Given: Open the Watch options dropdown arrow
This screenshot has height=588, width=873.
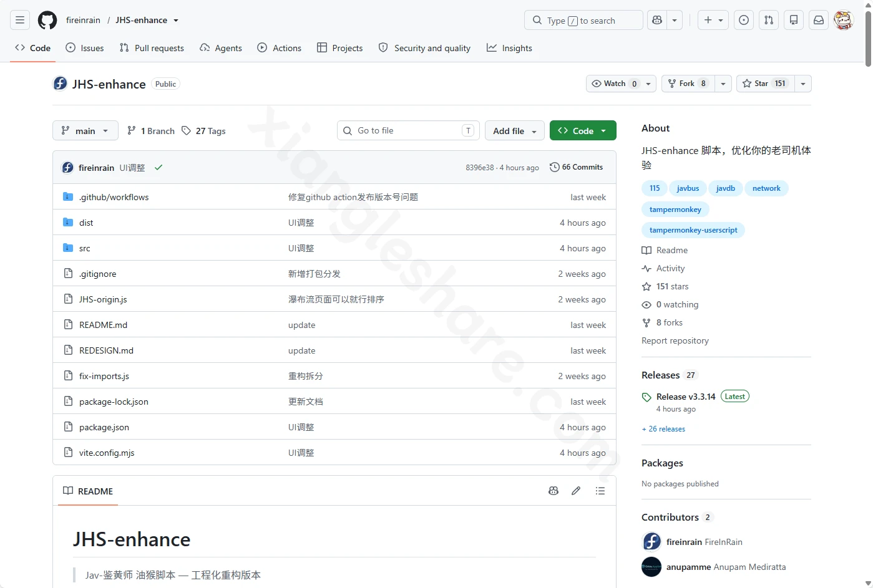Looking at the screenshot, I should click(649, 84).
